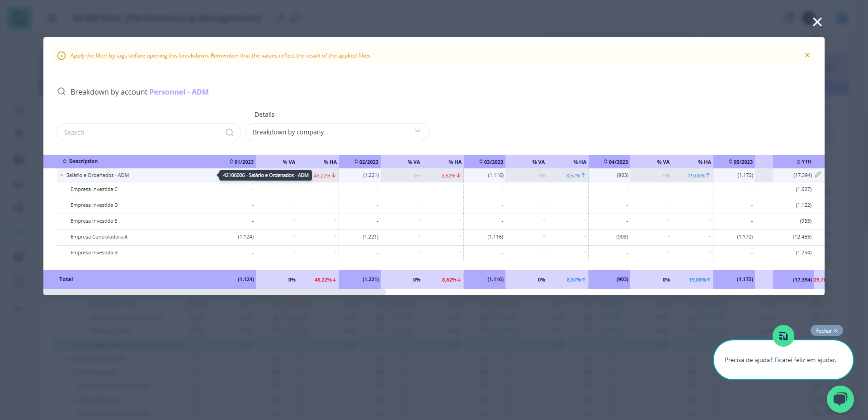Viewport: 868px width, 420px height.
Task: Sort by the 01/2023 column
Action: click(x=241, y=162)
